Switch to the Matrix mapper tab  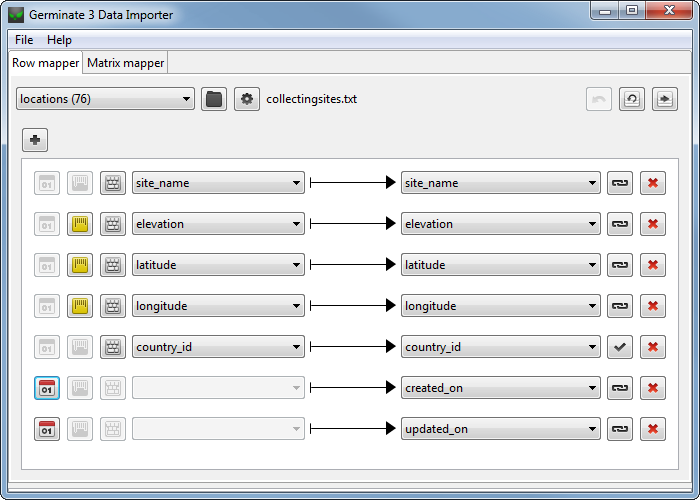pyautogui.click(x=125, y=63)
